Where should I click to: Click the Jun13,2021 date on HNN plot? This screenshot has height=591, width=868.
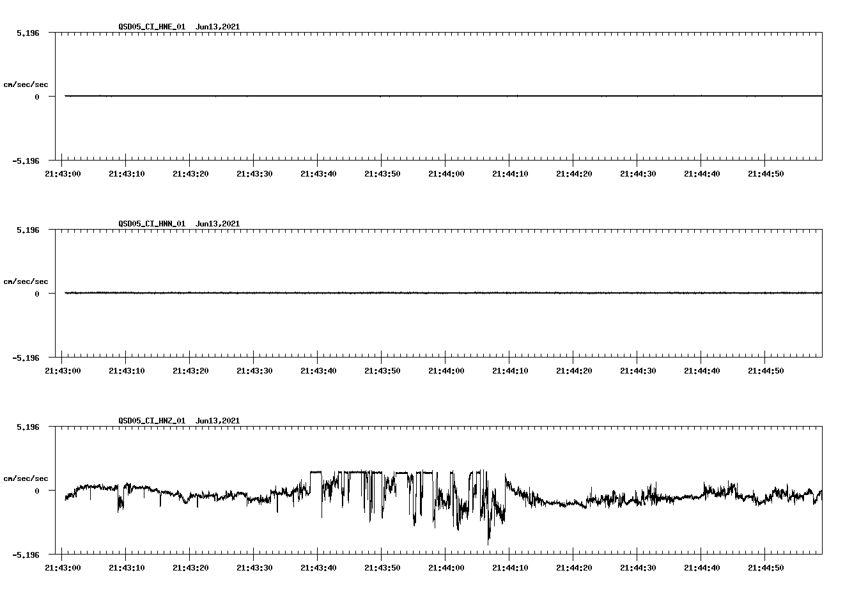click(x=218, y=224)
